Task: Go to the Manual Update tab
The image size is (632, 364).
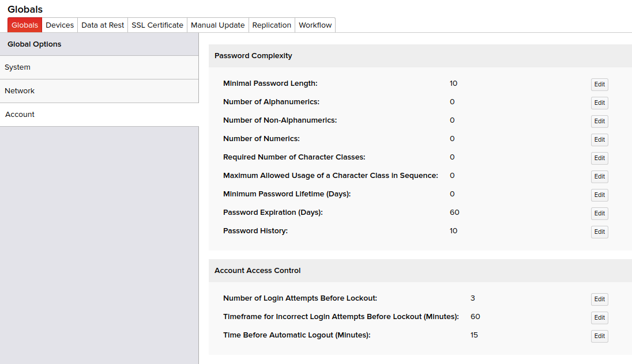Action: point(217,25)
